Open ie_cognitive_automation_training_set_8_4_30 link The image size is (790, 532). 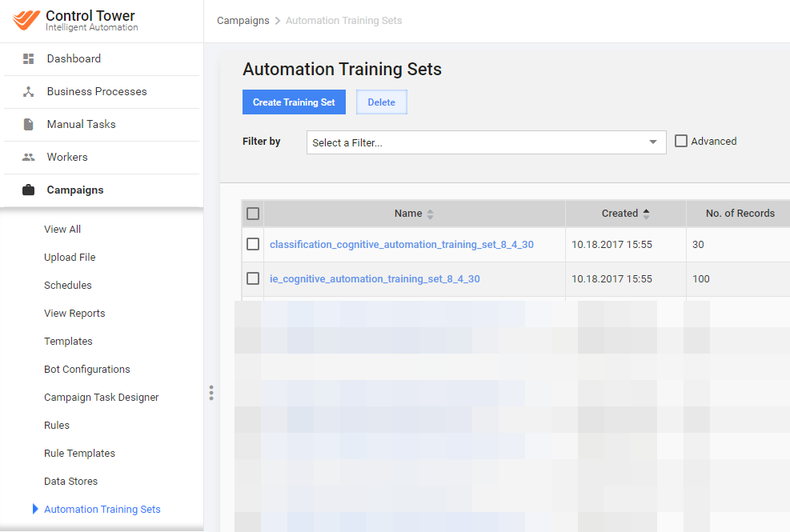[x=375, y=278]
